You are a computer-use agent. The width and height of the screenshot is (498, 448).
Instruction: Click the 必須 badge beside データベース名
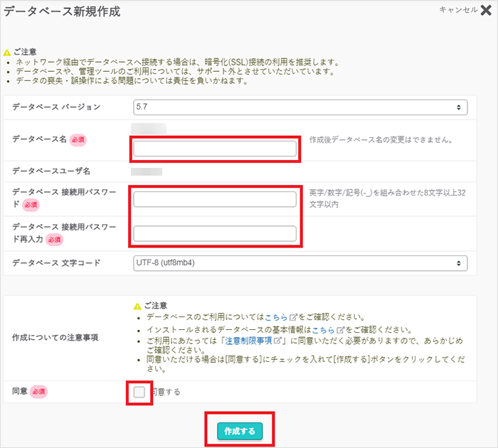click(78, 139)
